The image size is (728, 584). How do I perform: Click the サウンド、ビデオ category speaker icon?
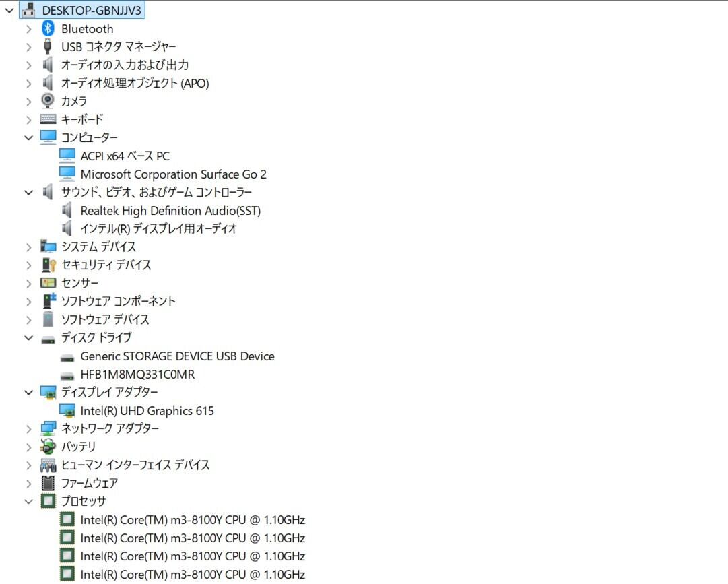[47, 192]
